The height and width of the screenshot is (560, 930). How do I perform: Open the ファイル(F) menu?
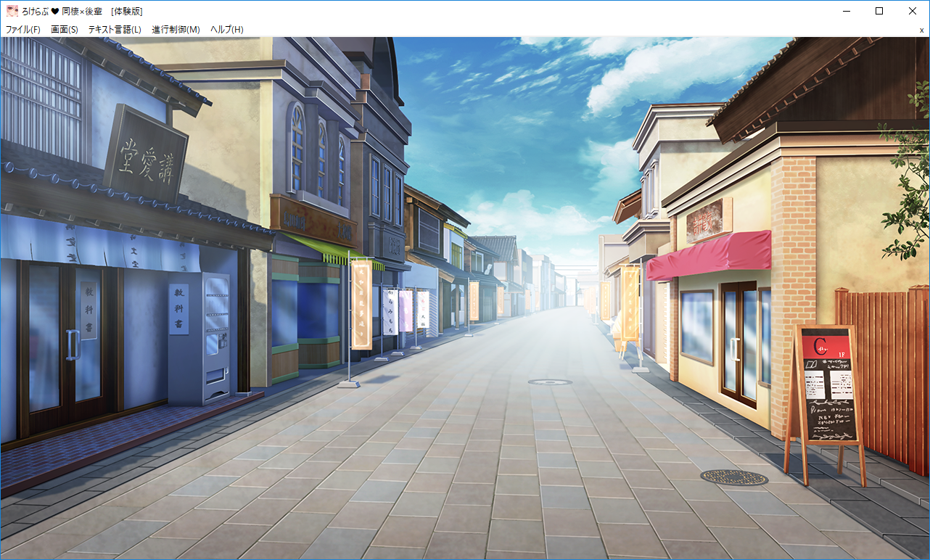point(23,30)
